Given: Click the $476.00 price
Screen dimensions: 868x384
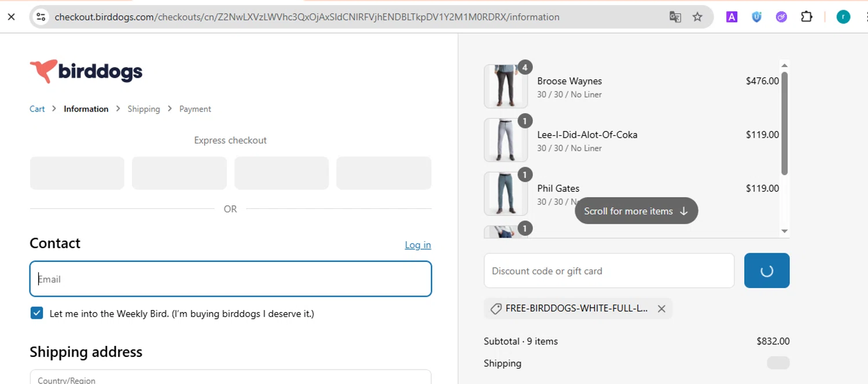Looking at the screenshot, I should [762, 81].
